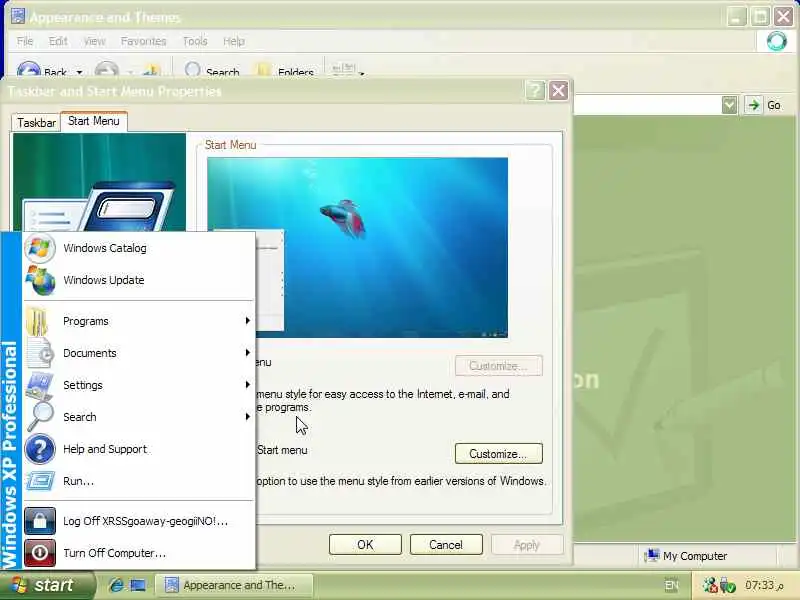The image size is (800, 600).
Task: Click the EN language indicator
Action: pos(671,585)
